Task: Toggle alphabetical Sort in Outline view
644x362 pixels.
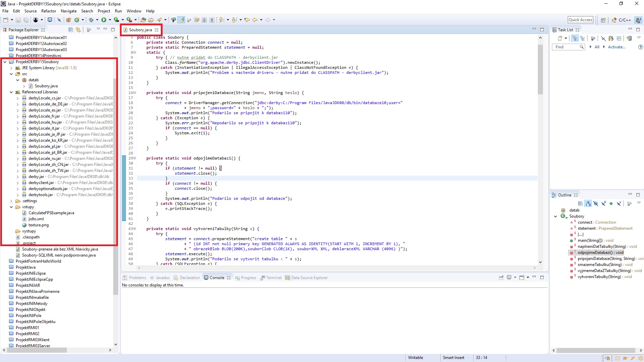Action: click(588, 203)
